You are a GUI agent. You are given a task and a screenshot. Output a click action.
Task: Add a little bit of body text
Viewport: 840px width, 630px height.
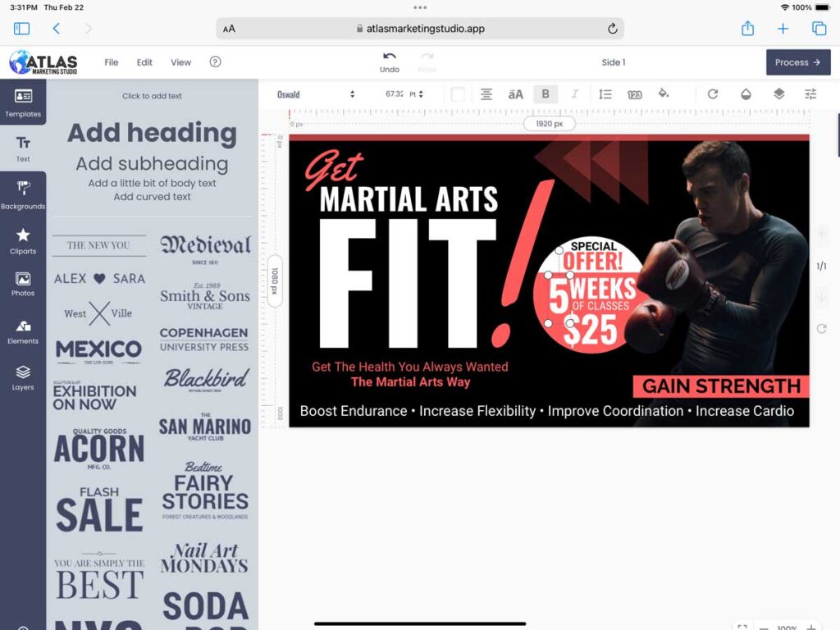152,183
